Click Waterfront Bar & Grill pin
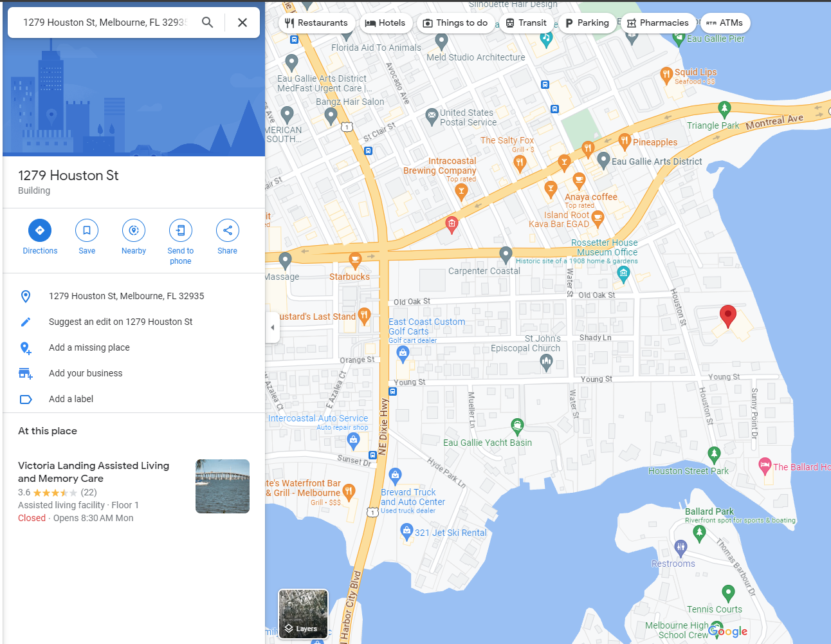The width and height of the screenshot is (831, 644). click(349, 492)
